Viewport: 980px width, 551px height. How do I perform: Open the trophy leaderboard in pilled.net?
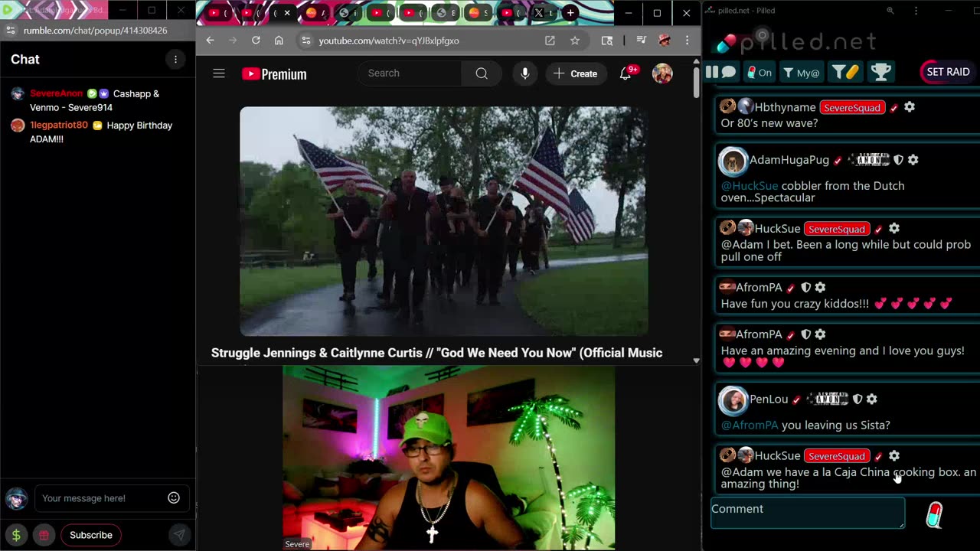click(880, 73)
